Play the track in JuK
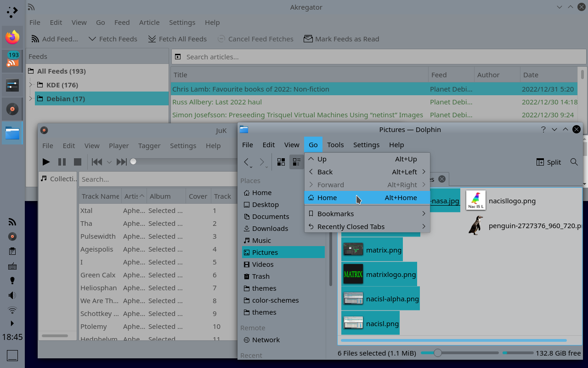This screenshot has height=368, width=588. [46, 162]
